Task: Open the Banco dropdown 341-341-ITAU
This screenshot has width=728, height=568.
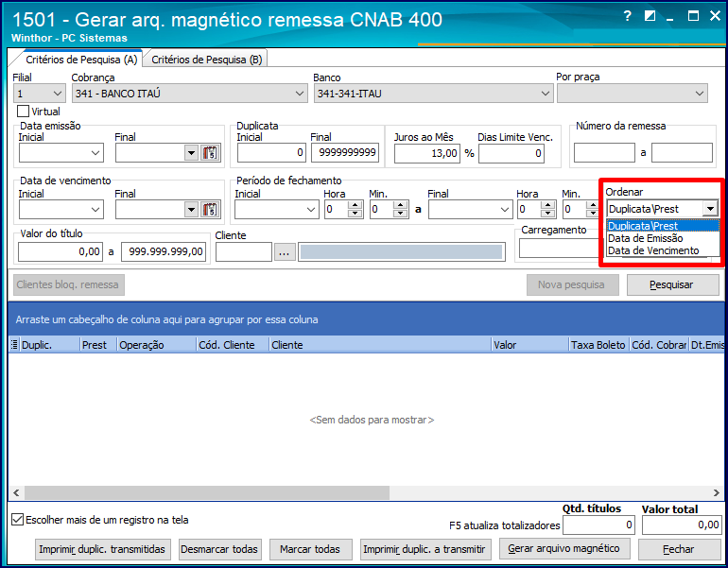Action: point(546,94)
